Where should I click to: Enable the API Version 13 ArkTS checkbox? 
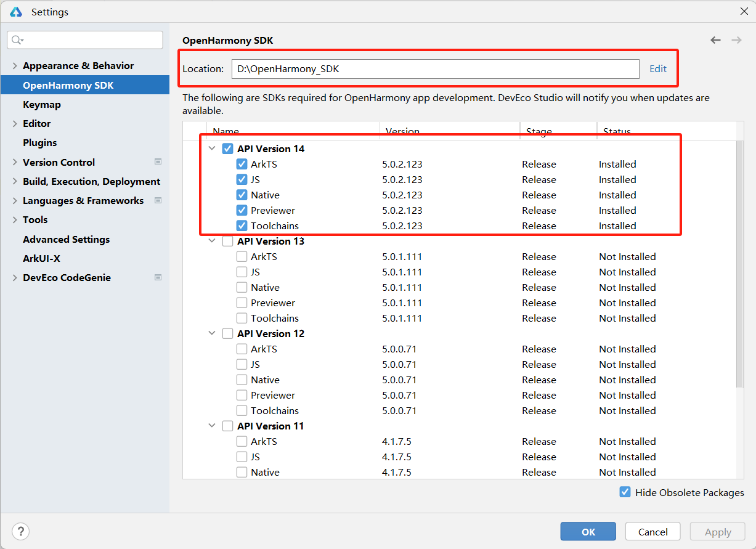242,256
